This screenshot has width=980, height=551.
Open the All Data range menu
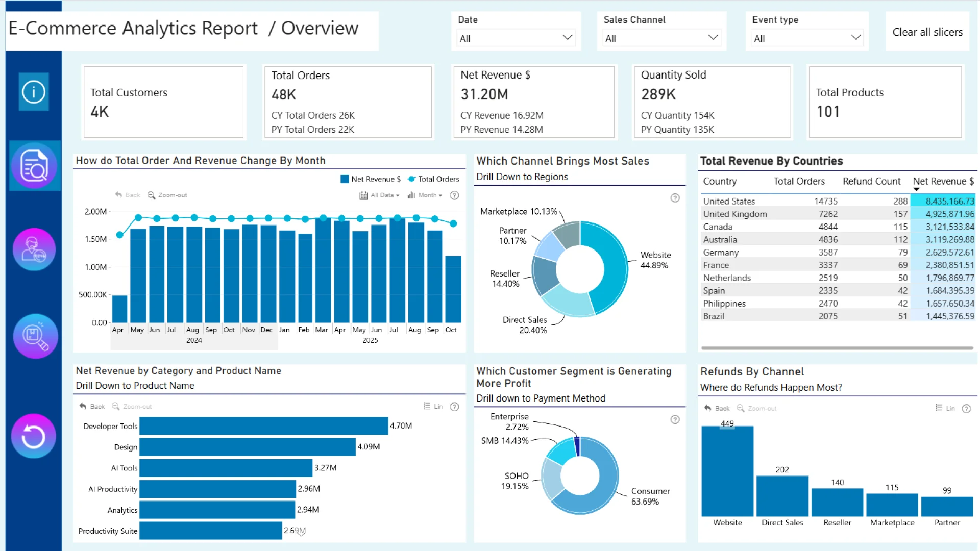coord(379,195)
